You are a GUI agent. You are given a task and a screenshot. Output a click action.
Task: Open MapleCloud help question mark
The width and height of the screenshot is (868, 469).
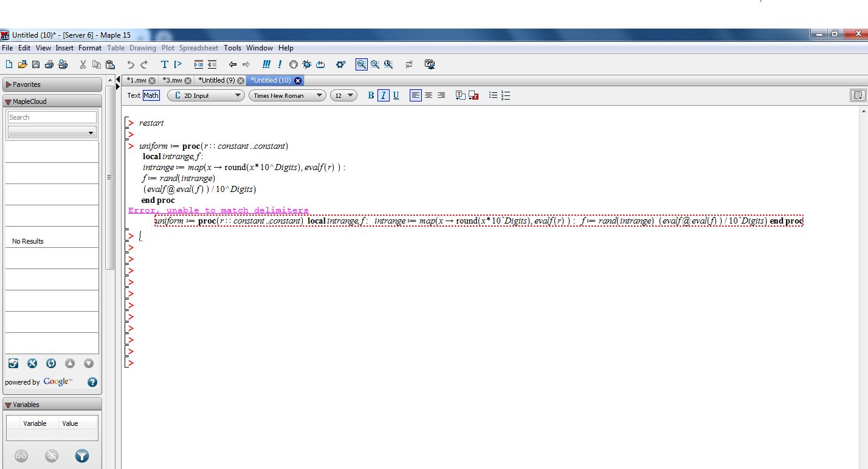(x=92, y=382)
